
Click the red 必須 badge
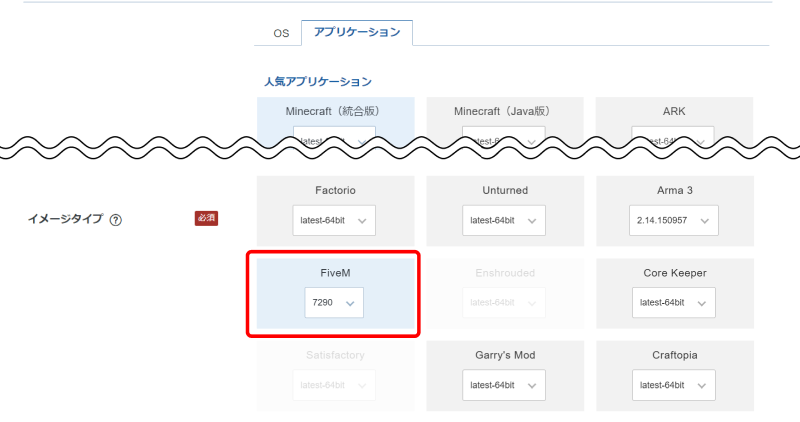coord(206,218)
